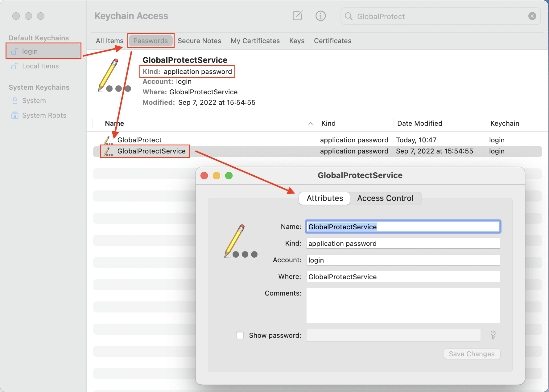The height and width of the screenshot is (392, 549).
Task: Select the System Roots keychain icon
Action: pos(15,115)
